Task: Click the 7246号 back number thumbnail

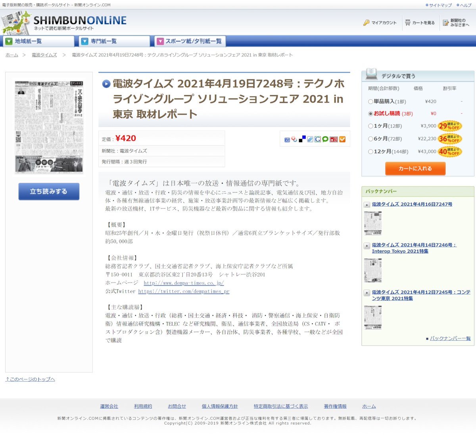Action: [373, 270]
